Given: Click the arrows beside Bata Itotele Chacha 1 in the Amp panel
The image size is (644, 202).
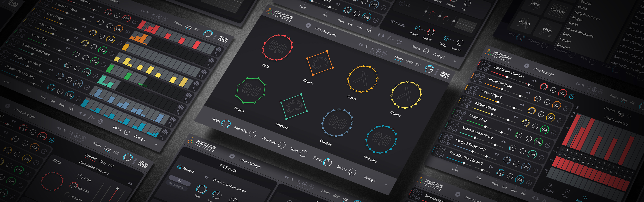Looking at the screenshot, I should click(x=130, y=184).
